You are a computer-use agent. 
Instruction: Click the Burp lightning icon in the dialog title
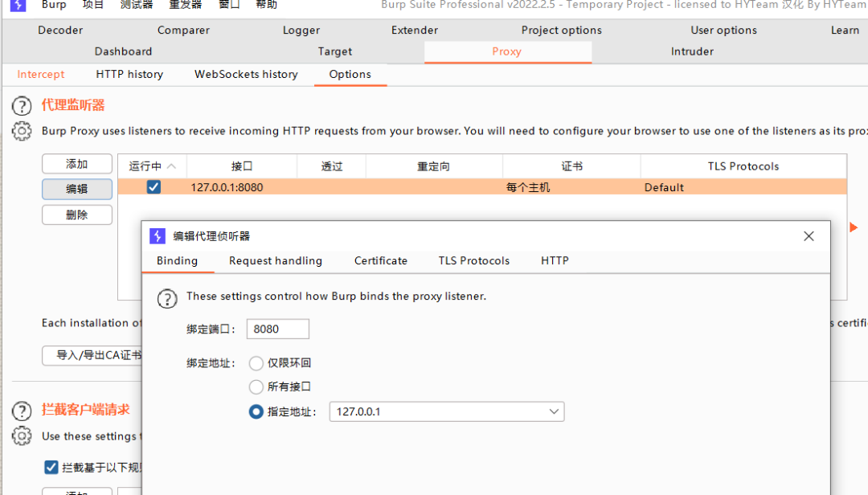158,236
